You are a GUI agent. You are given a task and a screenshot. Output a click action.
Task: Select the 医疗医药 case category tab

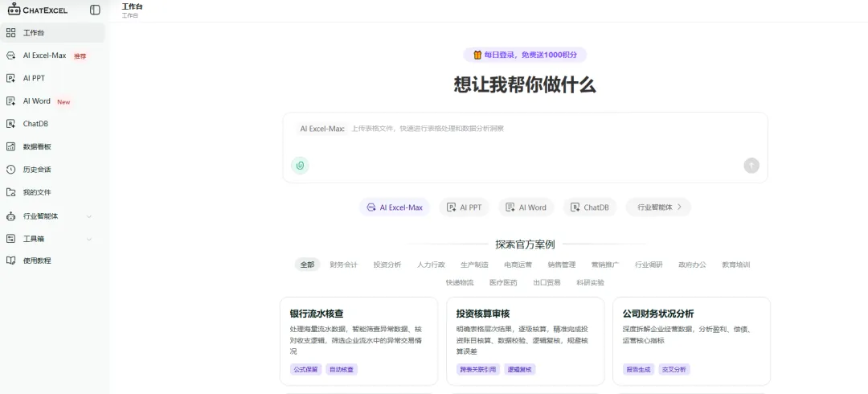point(503,282)
